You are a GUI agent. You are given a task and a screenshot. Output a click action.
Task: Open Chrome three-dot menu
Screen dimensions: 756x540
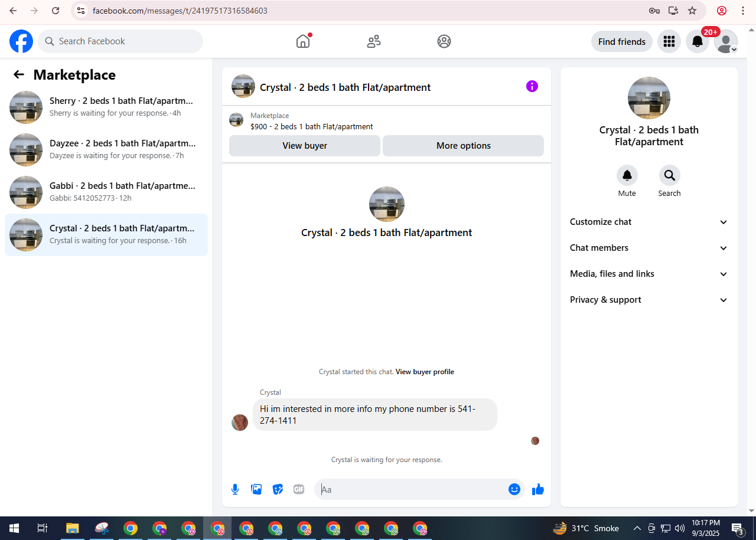tap(743, 11)
